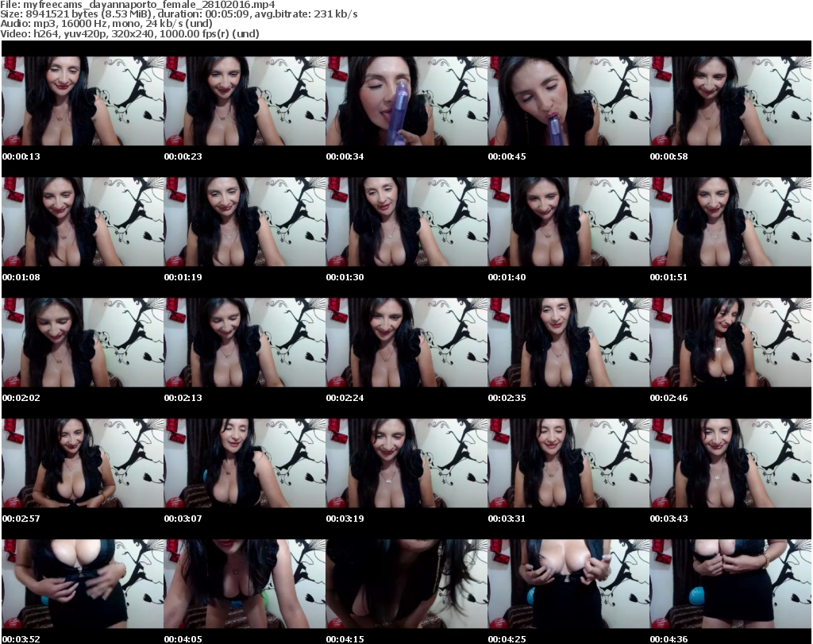
Task: Select the timestamp text 00:04:05
Action: tap(183, 639)
